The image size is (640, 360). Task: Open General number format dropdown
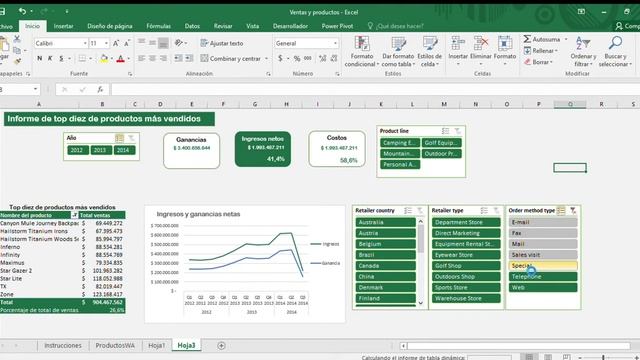click(335, 43)
